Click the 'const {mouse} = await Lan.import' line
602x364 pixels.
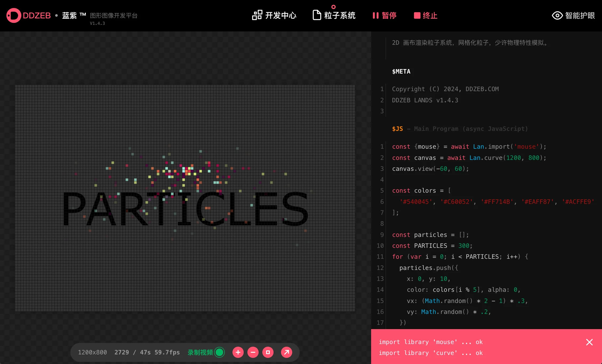pos(469,147)
